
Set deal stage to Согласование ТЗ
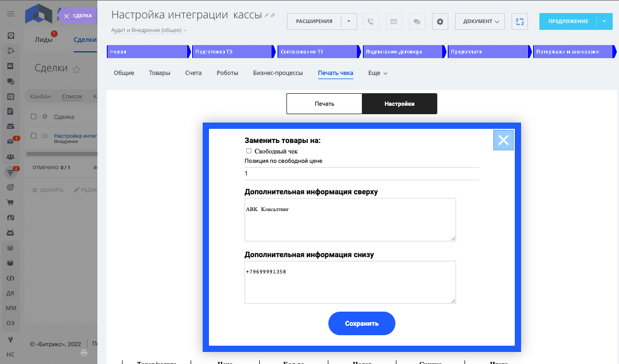[x=319, y=52]
